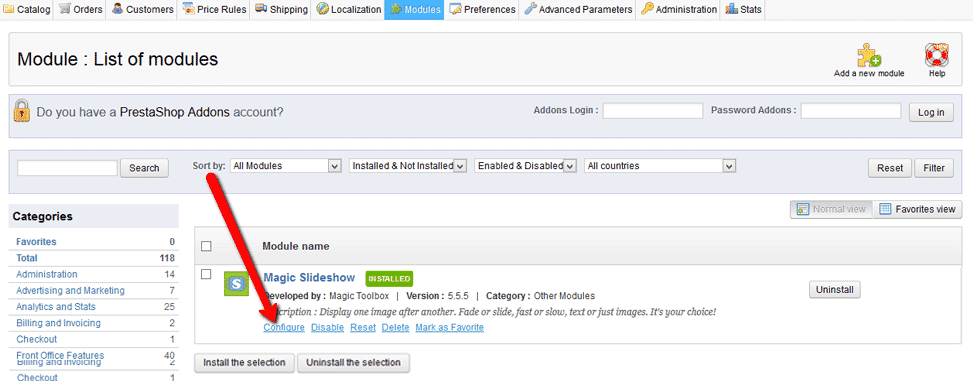Click the Search button

[144, 168]
